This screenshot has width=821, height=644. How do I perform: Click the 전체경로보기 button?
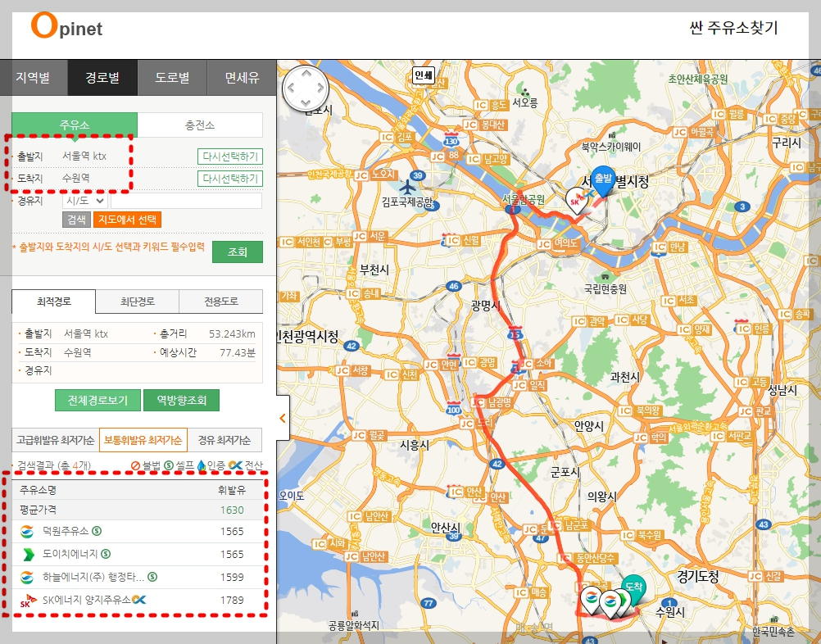98,401
